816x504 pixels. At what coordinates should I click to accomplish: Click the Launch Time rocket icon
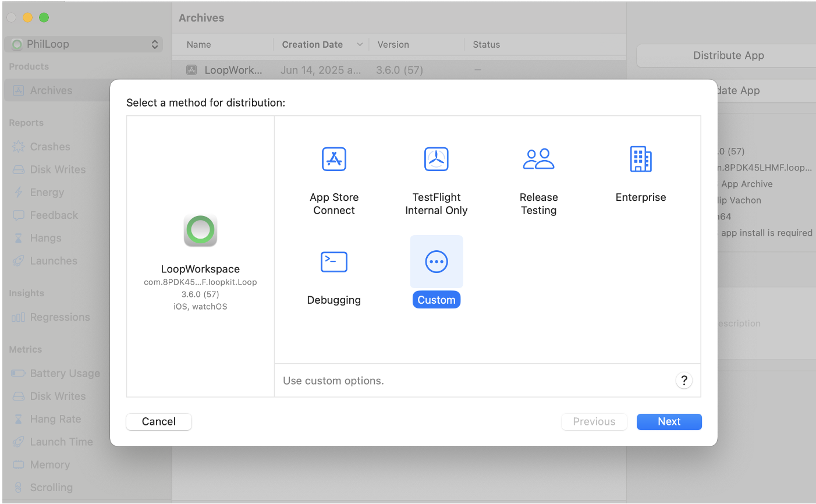[19, 442]
